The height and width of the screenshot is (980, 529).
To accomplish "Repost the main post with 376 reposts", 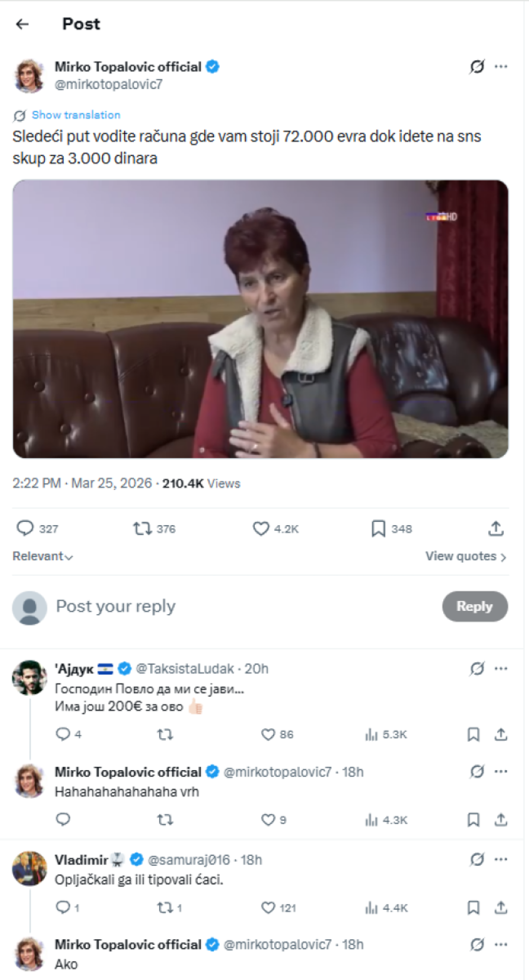I will click(142, 528).
